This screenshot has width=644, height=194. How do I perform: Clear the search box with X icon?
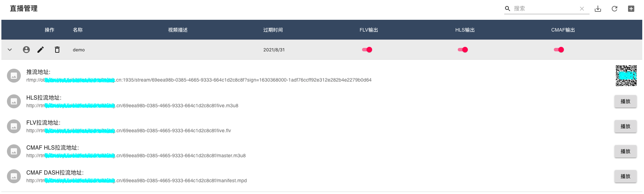click(582, 9)
